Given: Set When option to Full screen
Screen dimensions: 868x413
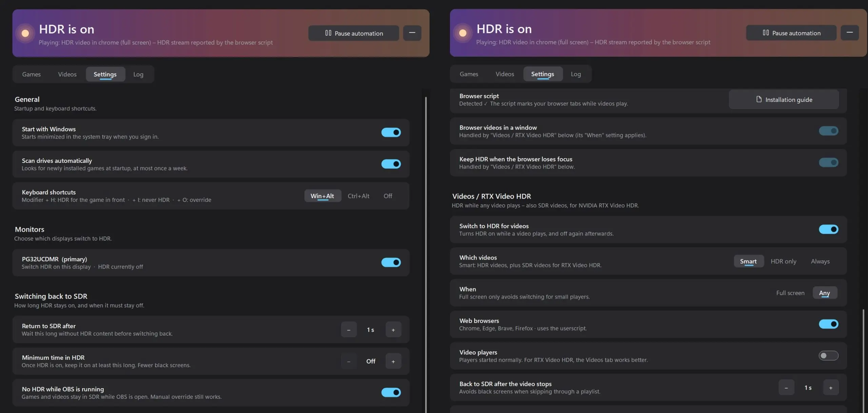Looking at the screenshot, I should point(790,293).
